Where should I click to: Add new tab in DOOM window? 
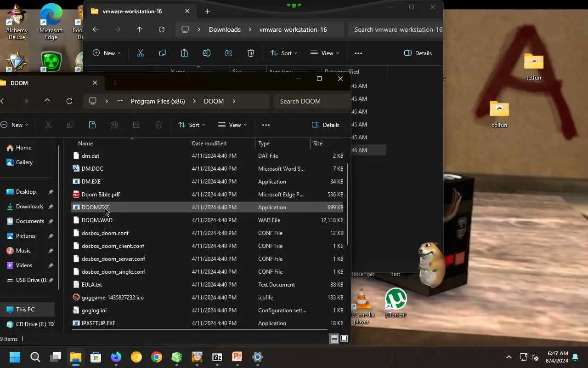[115, 83]
